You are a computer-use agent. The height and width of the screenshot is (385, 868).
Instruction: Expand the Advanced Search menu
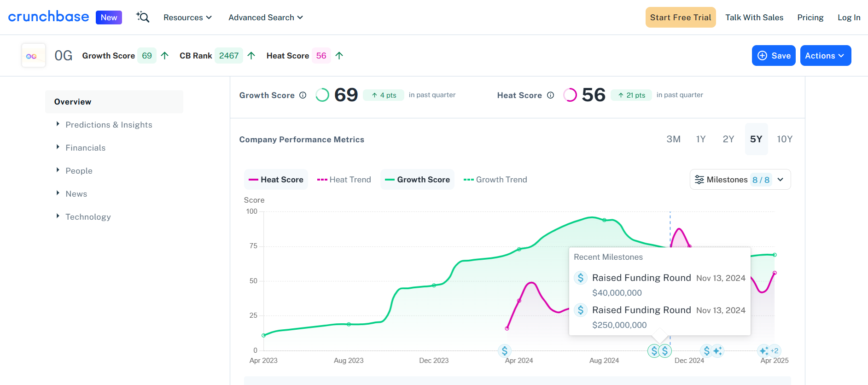pos(266,17)
